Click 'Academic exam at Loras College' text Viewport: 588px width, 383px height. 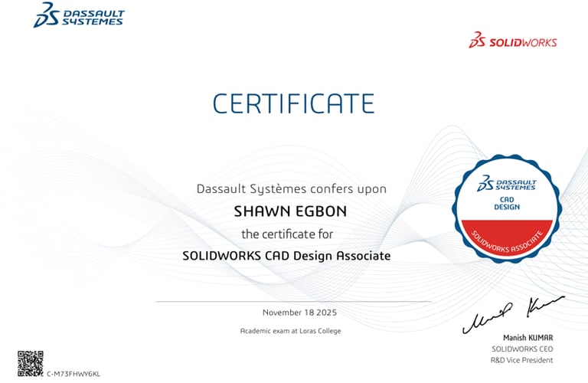tap(291, 331)
